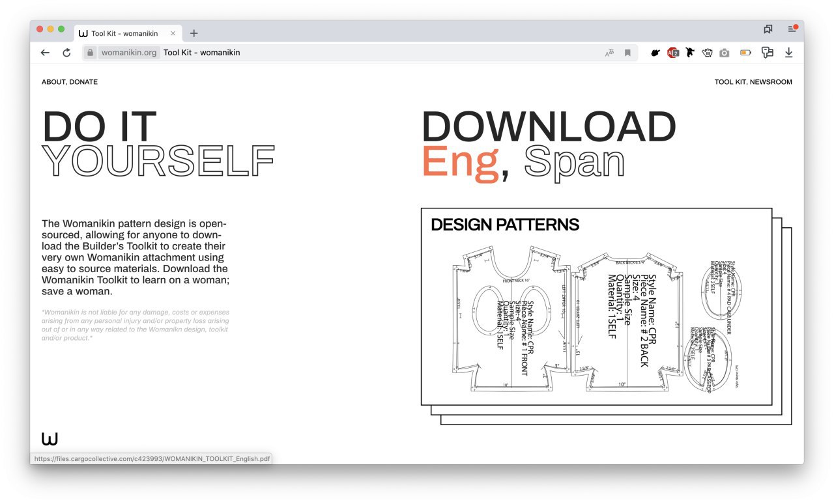Open the page translate icon in address bar
The image size is (834, 504).
pyautogui.click(x=609, y=53)
